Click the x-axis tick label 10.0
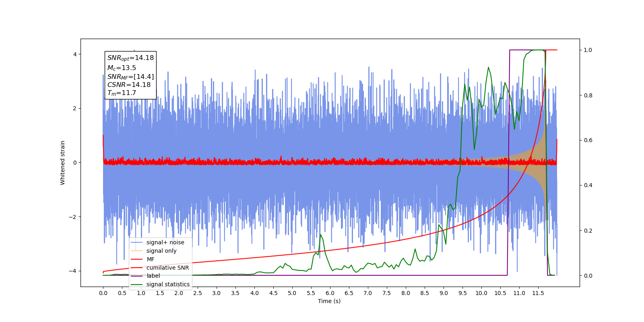Screen dimensions: 644x322 coord(481,293)
